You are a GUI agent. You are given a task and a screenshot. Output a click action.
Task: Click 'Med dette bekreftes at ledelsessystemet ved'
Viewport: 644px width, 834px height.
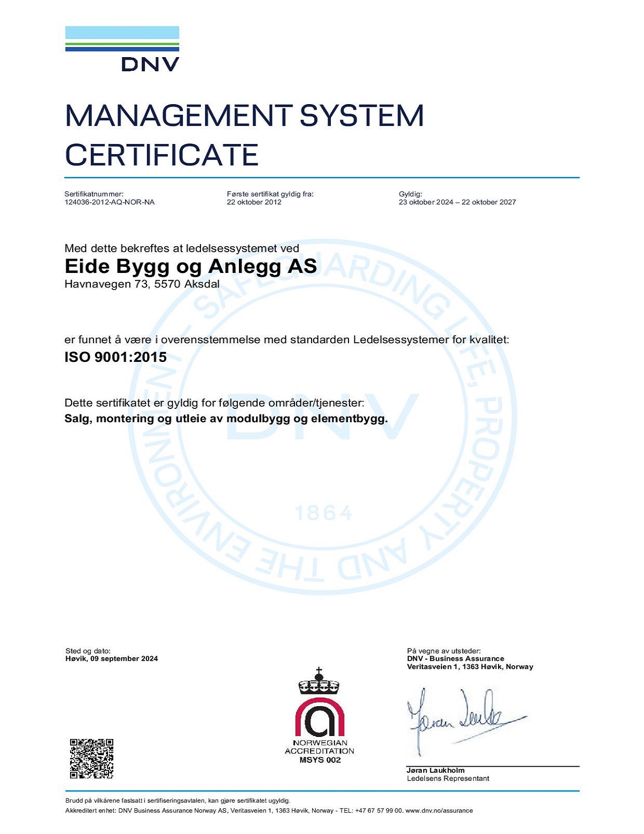tap(182, 248)
